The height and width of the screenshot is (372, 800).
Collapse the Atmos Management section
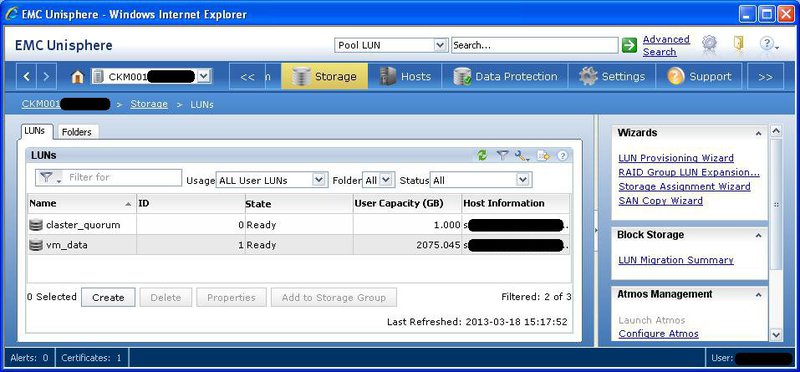(759, 294)
